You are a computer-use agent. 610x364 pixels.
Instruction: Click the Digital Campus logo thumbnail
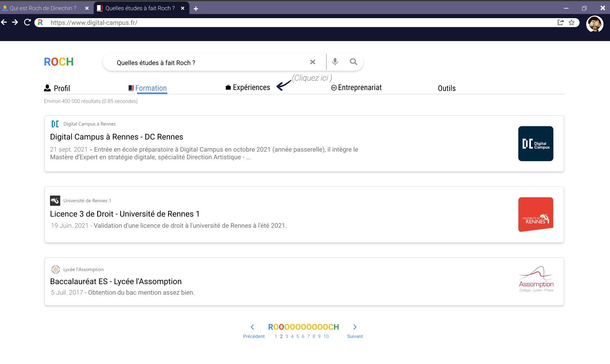[536, 144]
